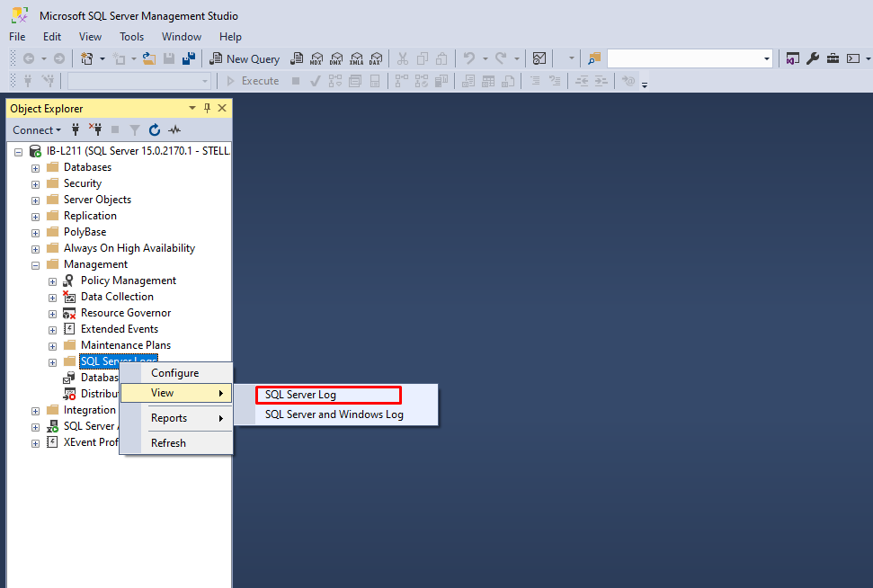The image size is (873, 588).
Task: Open the File menu
Action: pos(17,37)
